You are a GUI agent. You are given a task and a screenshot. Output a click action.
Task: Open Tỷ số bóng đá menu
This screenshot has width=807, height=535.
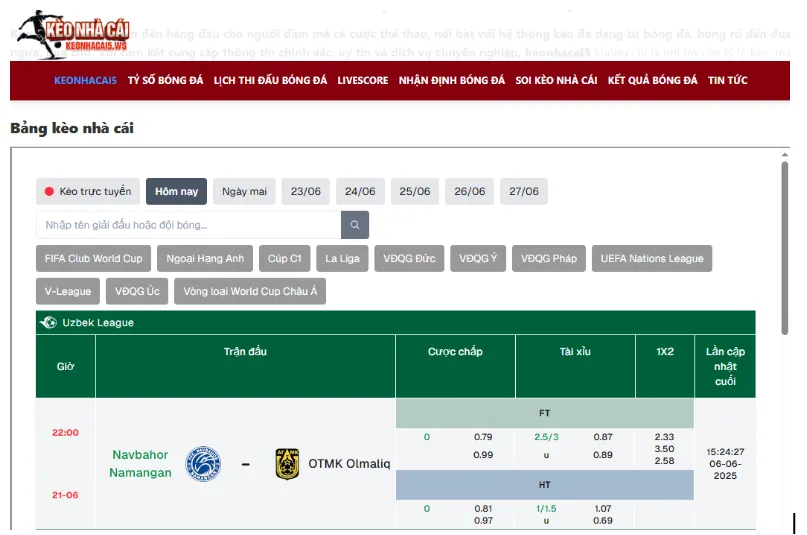(x=165, y=80)
